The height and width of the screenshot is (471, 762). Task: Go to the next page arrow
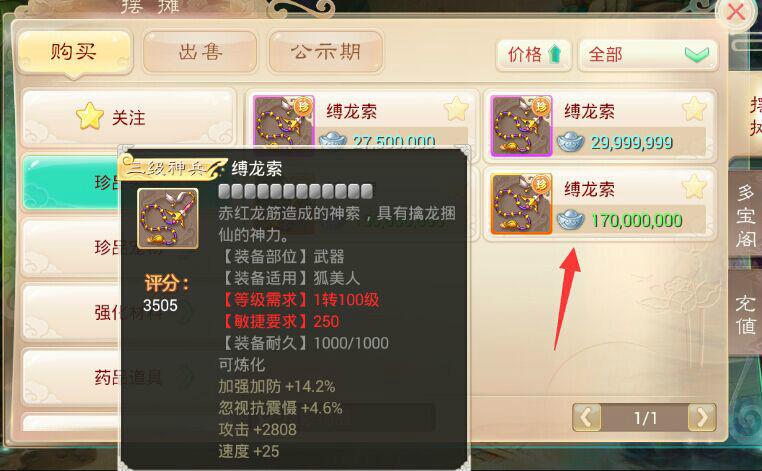click(x=702, y=417)
